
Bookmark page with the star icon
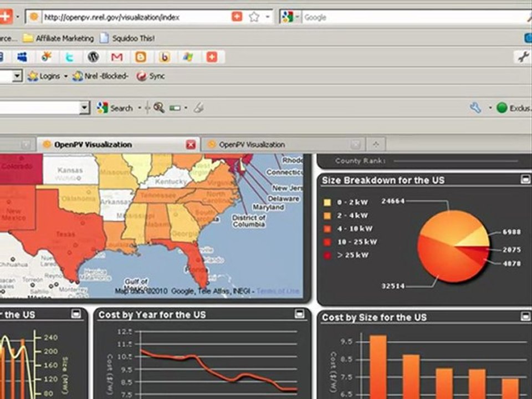pyautogui.click(x=254, y=17)
